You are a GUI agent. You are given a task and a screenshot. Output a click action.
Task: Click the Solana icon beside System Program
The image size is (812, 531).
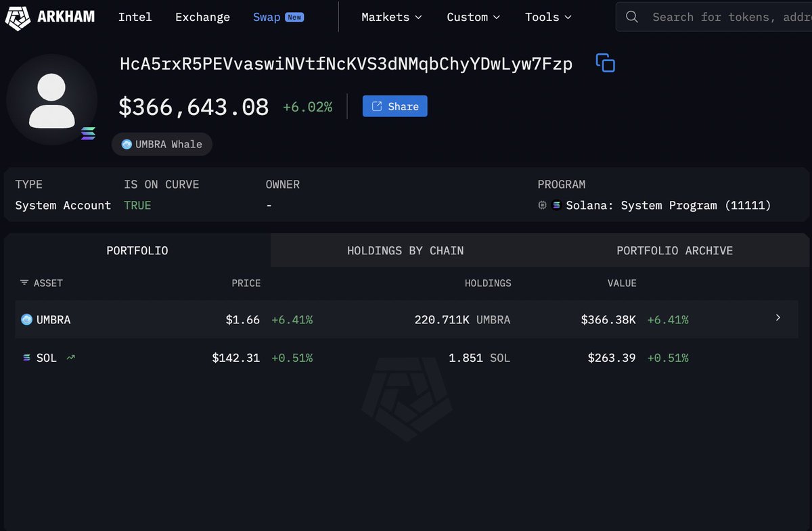tap(556, 205)
